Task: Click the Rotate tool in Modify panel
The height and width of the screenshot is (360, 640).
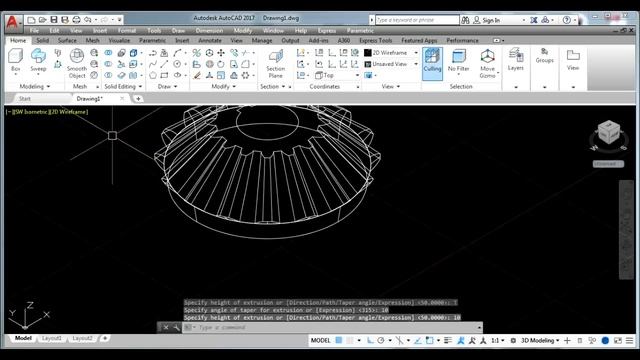Action: 221,64
